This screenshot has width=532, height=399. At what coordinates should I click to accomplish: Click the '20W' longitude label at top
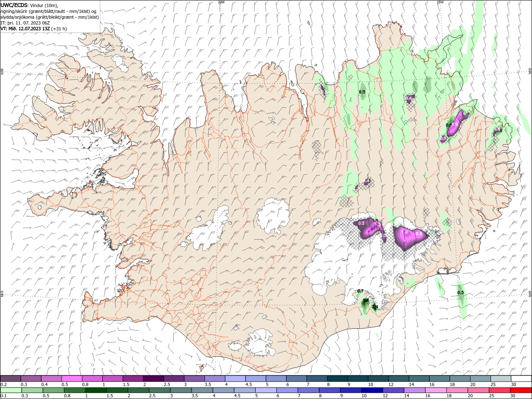pos(221,2)
